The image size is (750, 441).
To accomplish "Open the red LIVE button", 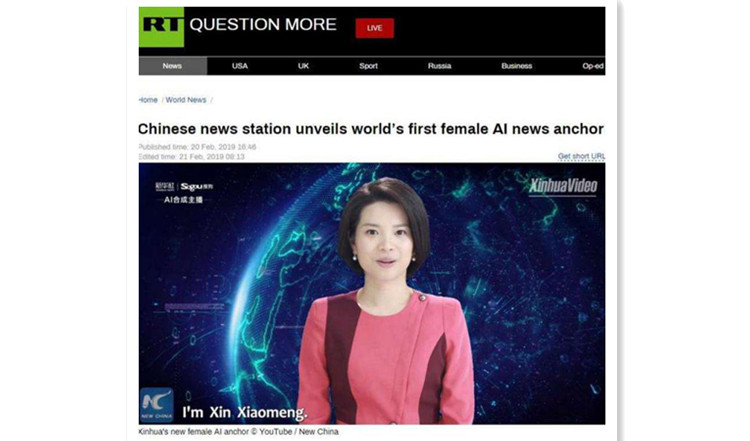I will (375, 28).
